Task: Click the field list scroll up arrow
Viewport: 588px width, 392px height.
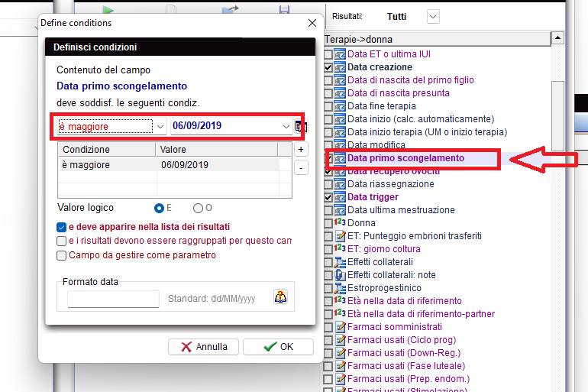Action: [557, 38]
